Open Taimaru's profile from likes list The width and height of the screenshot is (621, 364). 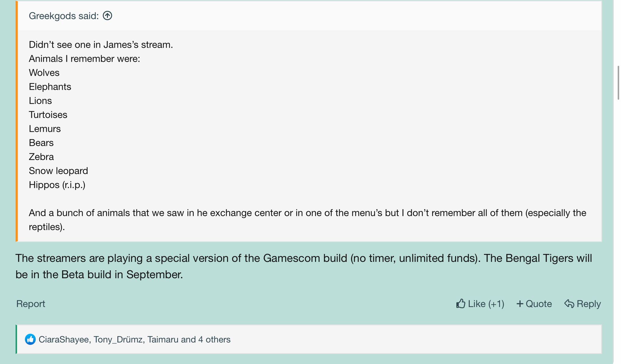pos(163,339)
